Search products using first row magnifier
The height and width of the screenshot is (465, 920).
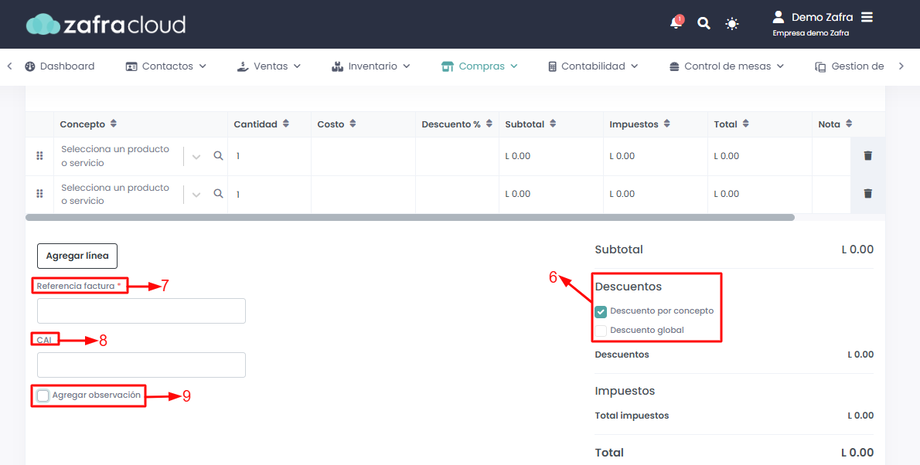pyautogui.click(x=218, y=155)
